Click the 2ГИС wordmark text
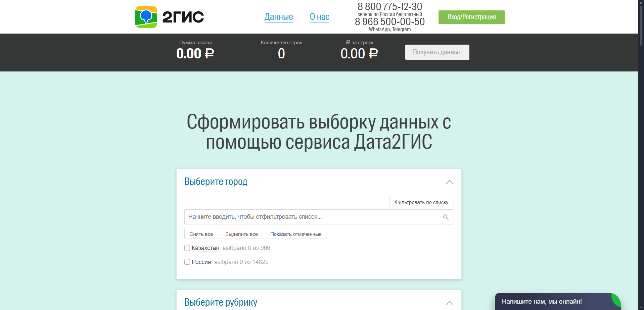 point(183,17)
